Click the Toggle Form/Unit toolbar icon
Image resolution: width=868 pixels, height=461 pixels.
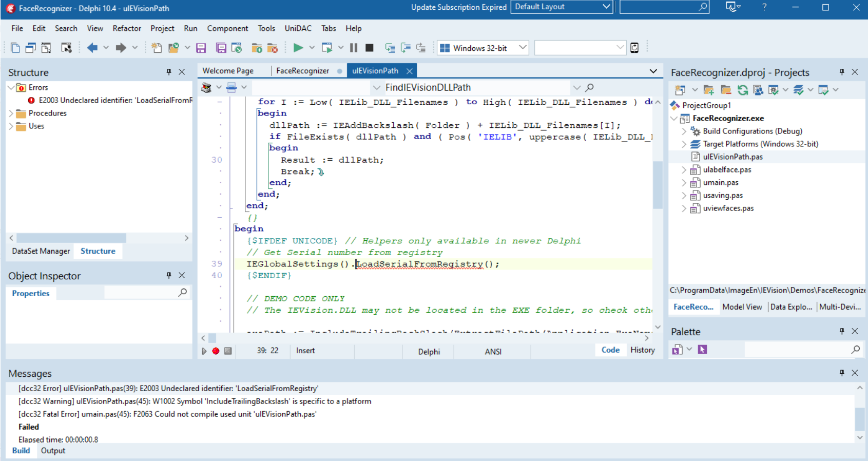46,48
